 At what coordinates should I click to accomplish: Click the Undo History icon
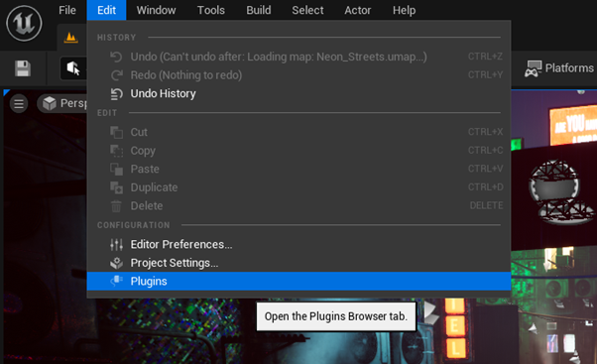tap(116, 93)
